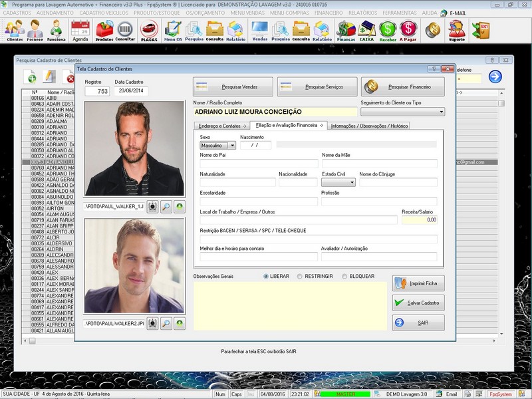Click the Receita/Salario value field
The width and height of the screenshot is (532, 399).
[420, 220]
